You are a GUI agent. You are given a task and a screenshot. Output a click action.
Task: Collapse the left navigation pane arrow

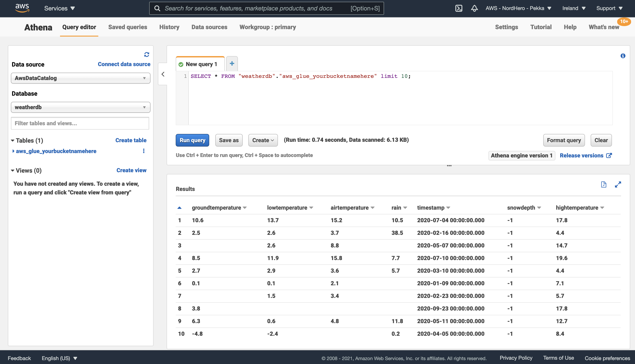[x=163, y=74]
